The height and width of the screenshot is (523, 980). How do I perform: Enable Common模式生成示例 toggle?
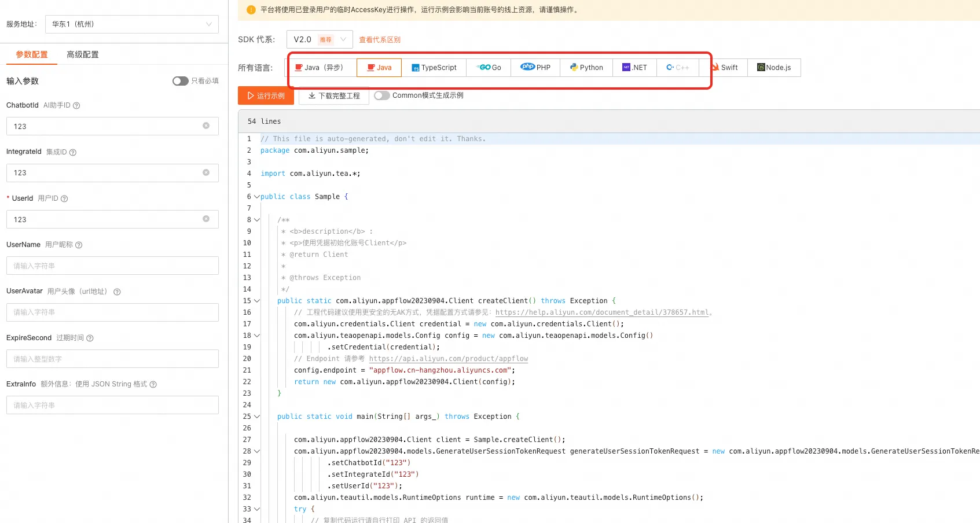[381, 95]
